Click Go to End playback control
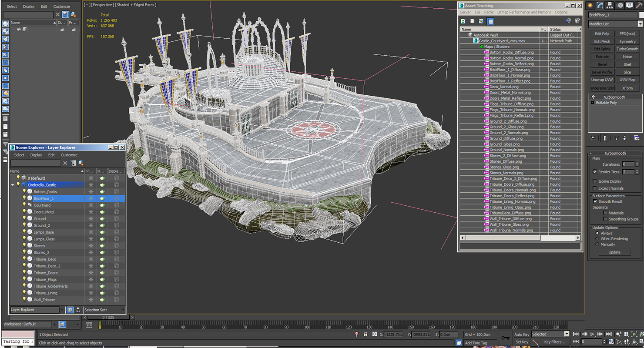Viewport: 644px width, 348px height. (609, 334)
